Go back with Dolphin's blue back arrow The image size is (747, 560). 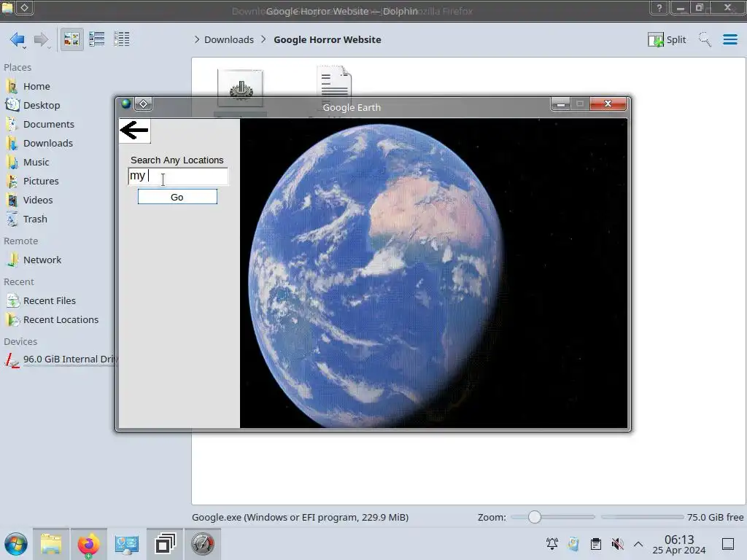[x=18, y=39]
